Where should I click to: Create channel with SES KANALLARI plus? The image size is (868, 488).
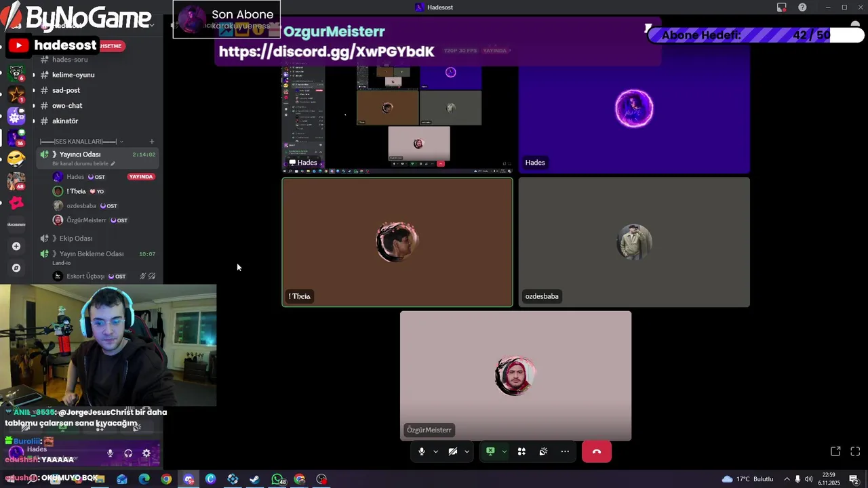[x=152, y=142]
